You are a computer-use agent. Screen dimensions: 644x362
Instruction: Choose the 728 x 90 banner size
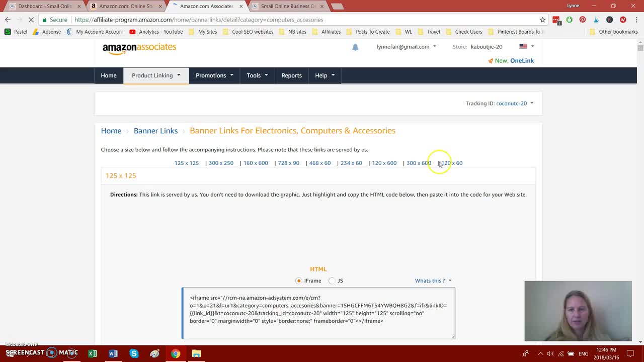pyautogui.click(x=288, y=163)
